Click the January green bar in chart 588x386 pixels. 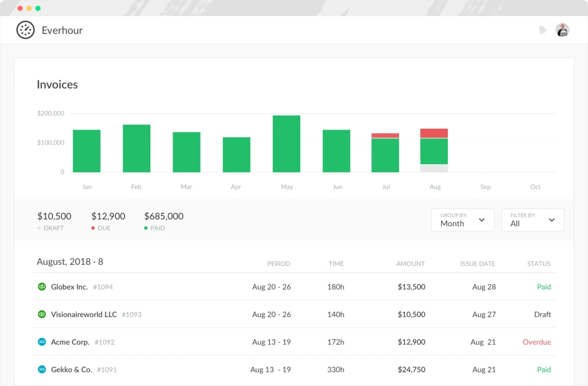[x=87, y=151]
